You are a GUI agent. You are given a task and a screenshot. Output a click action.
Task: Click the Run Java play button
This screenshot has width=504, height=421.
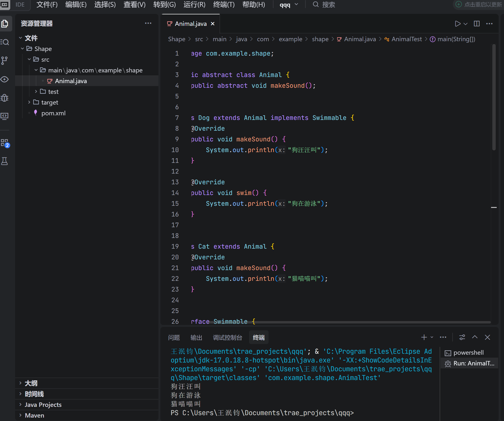pos(457,24)
